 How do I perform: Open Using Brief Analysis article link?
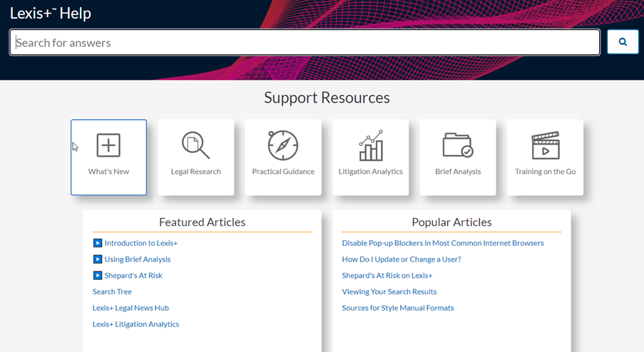[138, 259]
